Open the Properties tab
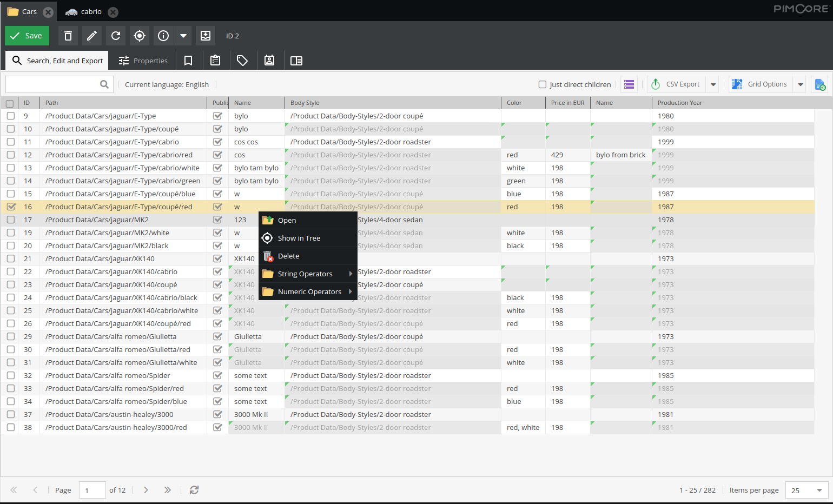The image size is (833, 504). 143,61
